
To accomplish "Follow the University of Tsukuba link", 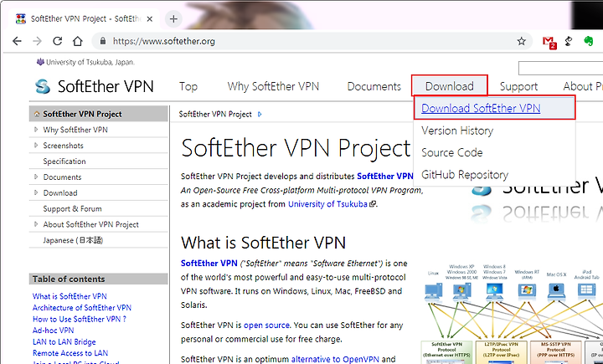I will (x=327, y=204).
